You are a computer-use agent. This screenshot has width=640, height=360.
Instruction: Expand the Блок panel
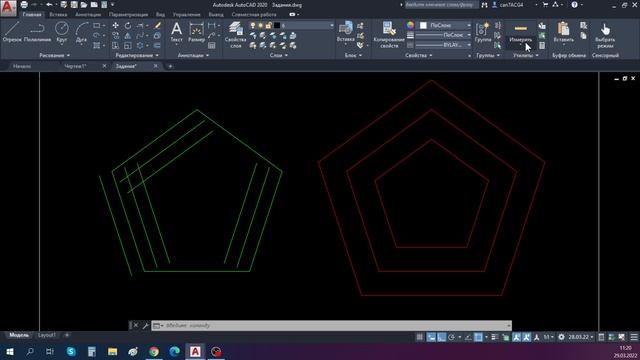coord(353,55)
